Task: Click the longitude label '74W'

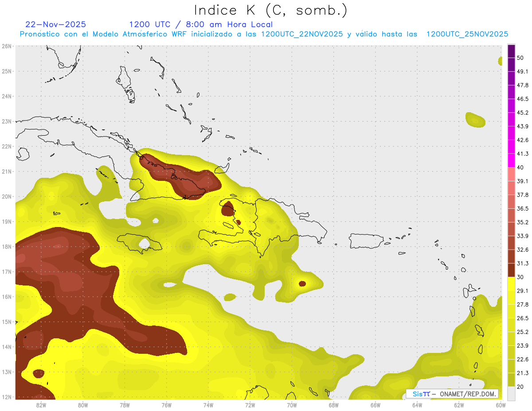Action: [208, 405]
